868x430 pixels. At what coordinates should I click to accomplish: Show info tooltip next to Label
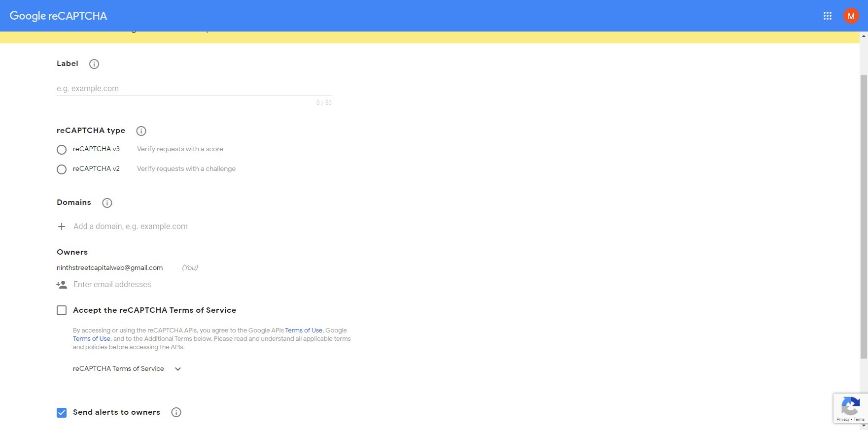pos(94,64)
